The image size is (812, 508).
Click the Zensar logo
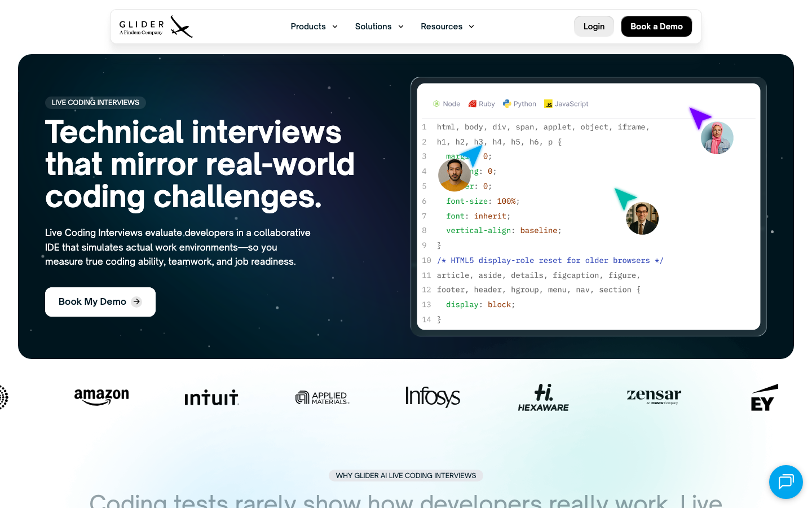[654, 396]
